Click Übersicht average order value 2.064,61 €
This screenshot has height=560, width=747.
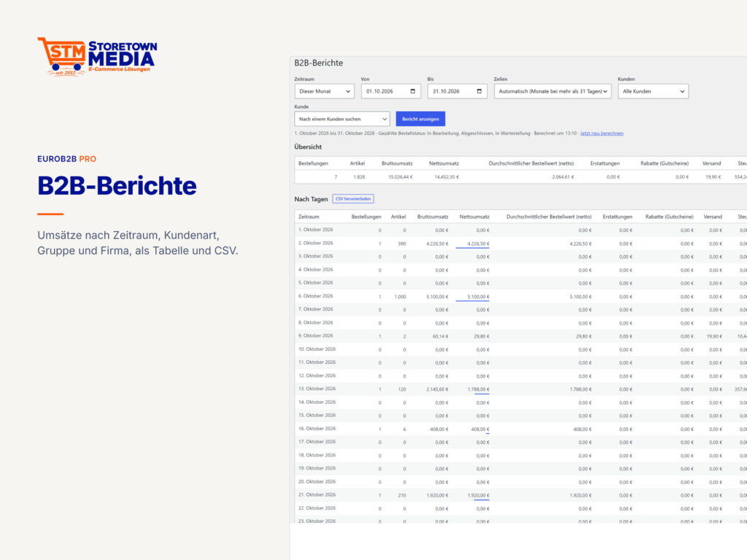tap(562, 177)
